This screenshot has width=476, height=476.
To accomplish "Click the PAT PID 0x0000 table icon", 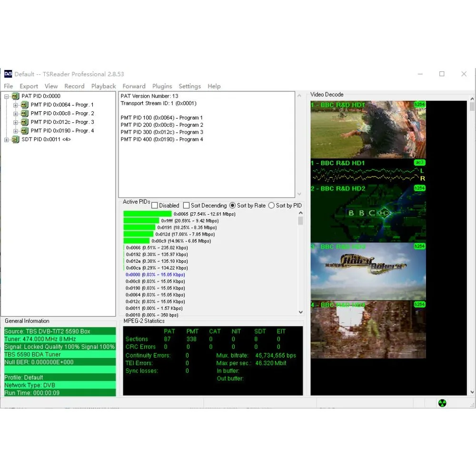I will tap(16, 96).
